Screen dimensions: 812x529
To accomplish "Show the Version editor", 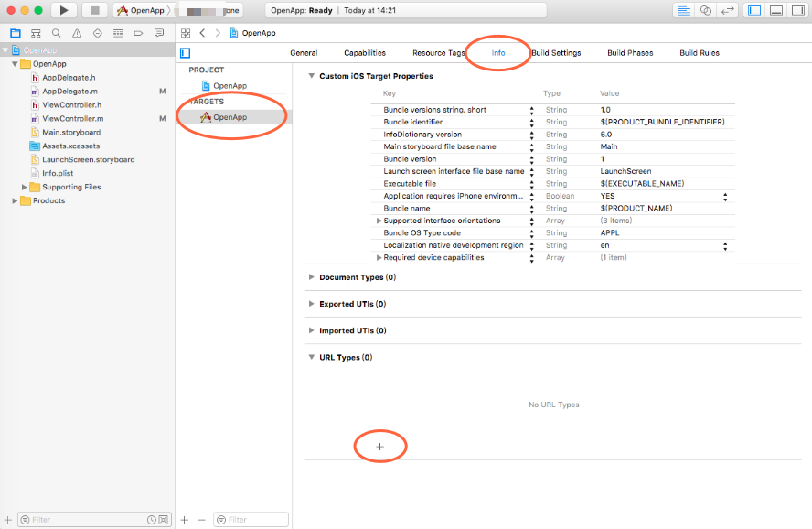I will [x=727, y=10].
